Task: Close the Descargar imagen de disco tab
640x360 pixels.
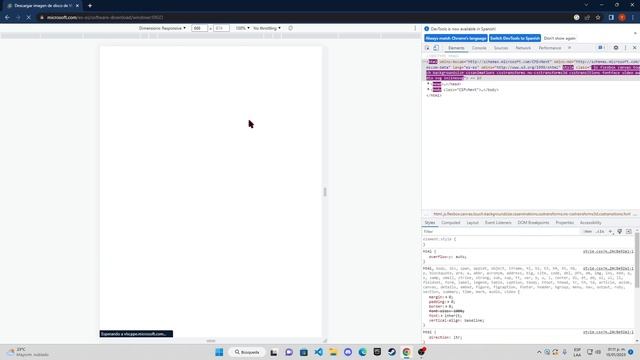Action: [x=77, y=6]
